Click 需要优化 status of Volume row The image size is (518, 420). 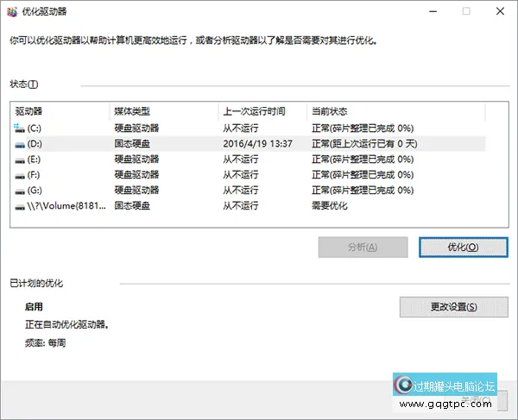330,206
